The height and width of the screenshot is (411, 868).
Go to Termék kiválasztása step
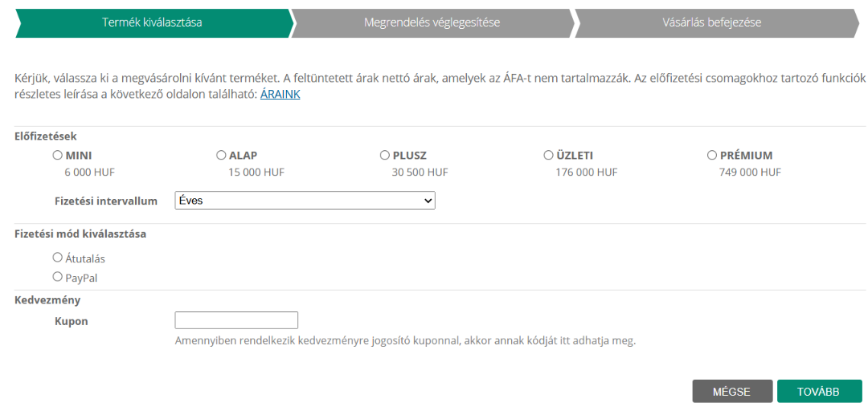pos(152,22)
